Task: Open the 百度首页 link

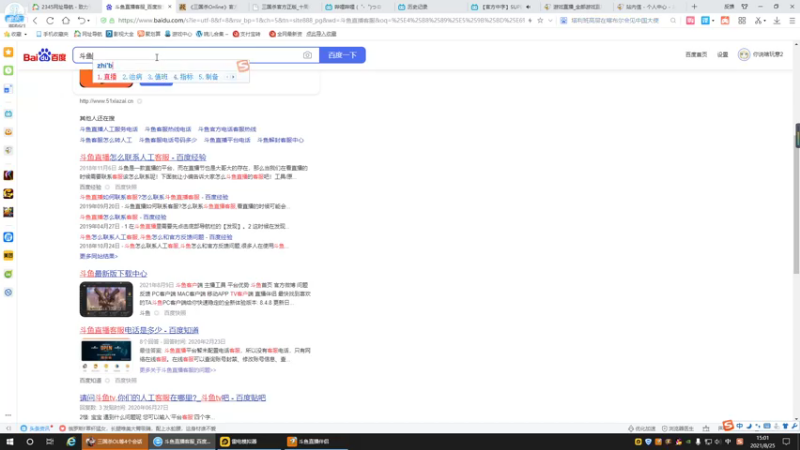Action: 696,55
